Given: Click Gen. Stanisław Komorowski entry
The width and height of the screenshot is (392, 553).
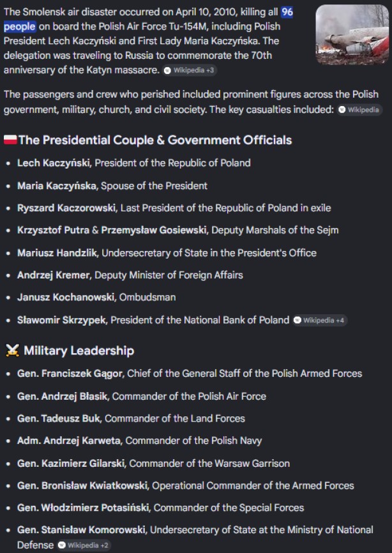Looking at the screenshot, I should (x=195, y=538).
